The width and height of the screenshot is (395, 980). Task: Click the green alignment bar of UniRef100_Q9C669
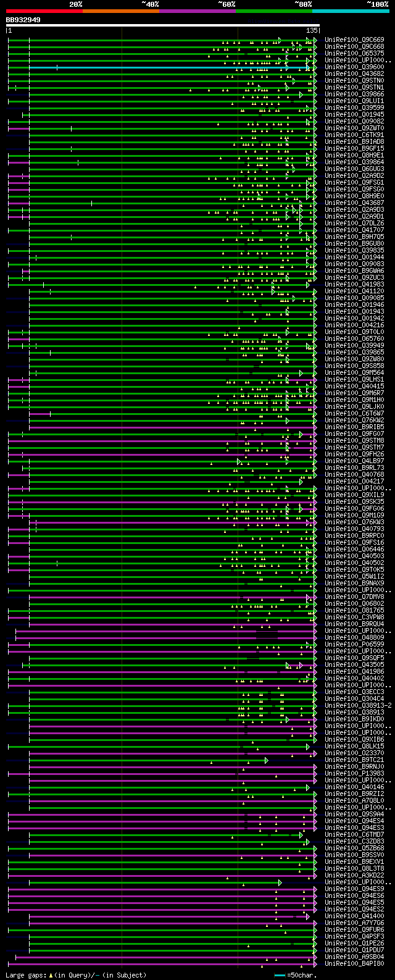162,40
